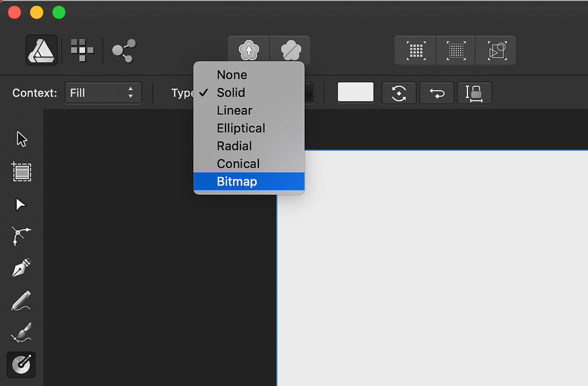588x386 pixels.
Task: Select the Pen tool
Action: click(21, 268)
